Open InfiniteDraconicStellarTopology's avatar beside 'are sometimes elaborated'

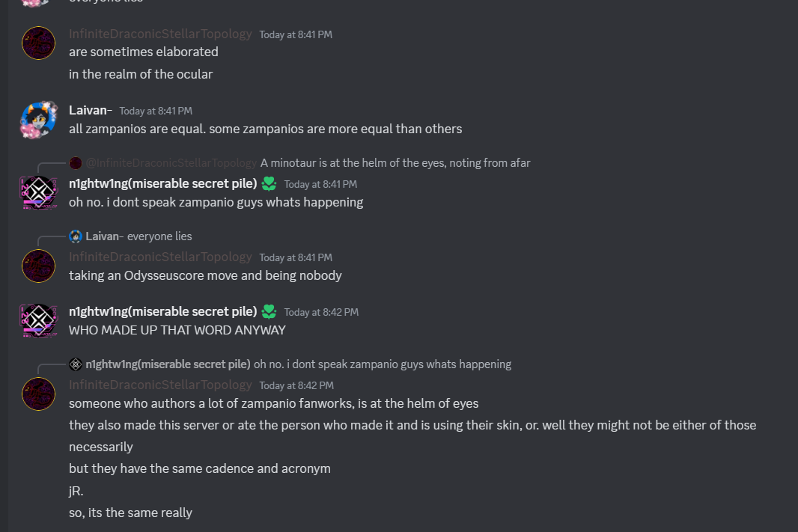tap(39, 43)
